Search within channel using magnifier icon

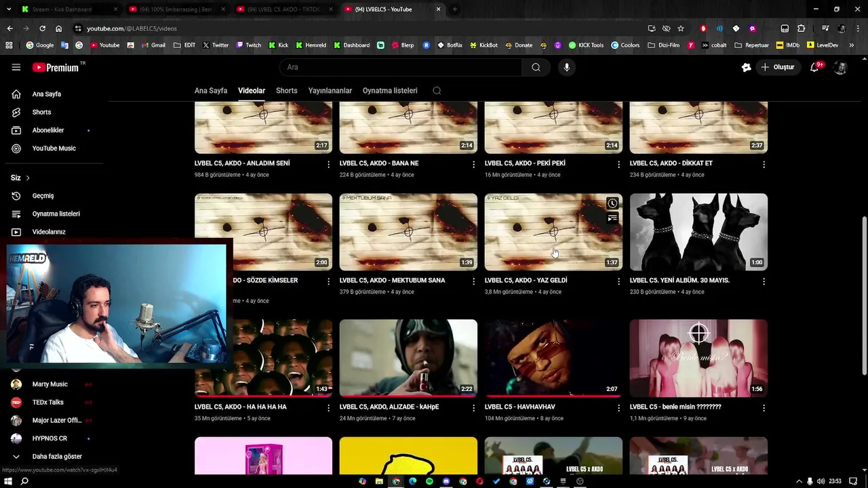pos(437,91)
